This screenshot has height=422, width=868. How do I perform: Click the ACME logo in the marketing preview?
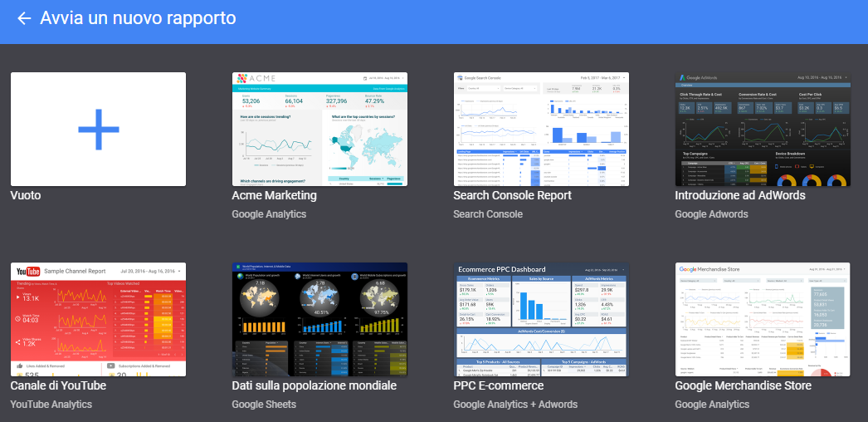(256, 79)
